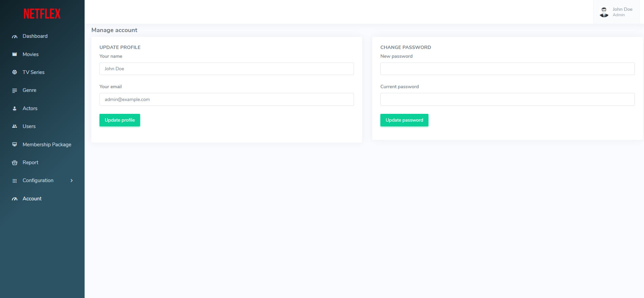Click the Users group icon
Image resolution: width=644 pixels, height=298 pixels.
[15, 126]
